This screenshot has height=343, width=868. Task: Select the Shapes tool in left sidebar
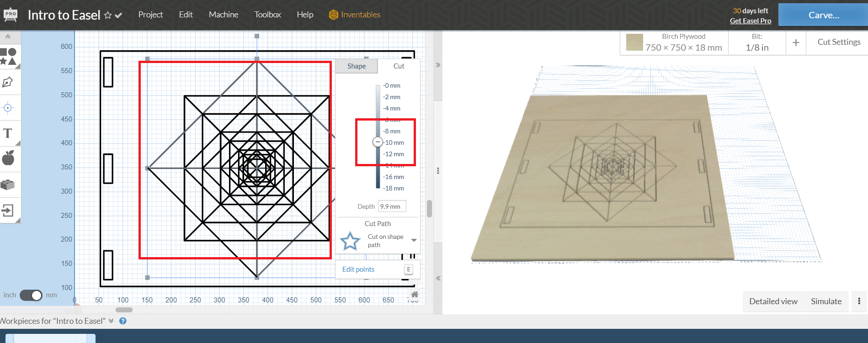pyautogui.click(x=9, y=56)
